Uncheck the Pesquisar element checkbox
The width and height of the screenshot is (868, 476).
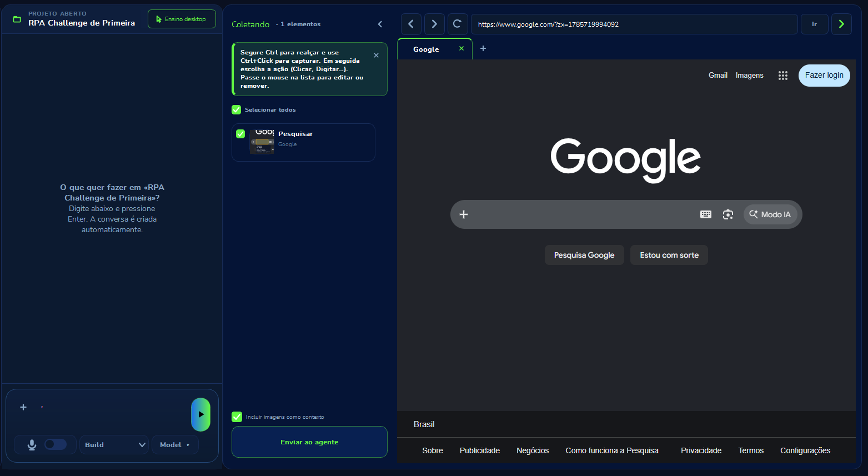(x=240, y=134)
